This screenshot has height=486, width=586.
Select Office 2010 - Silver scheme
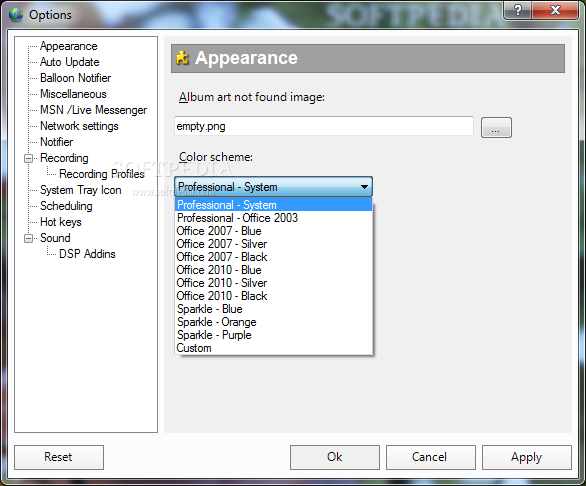click(x=274, y=283)
